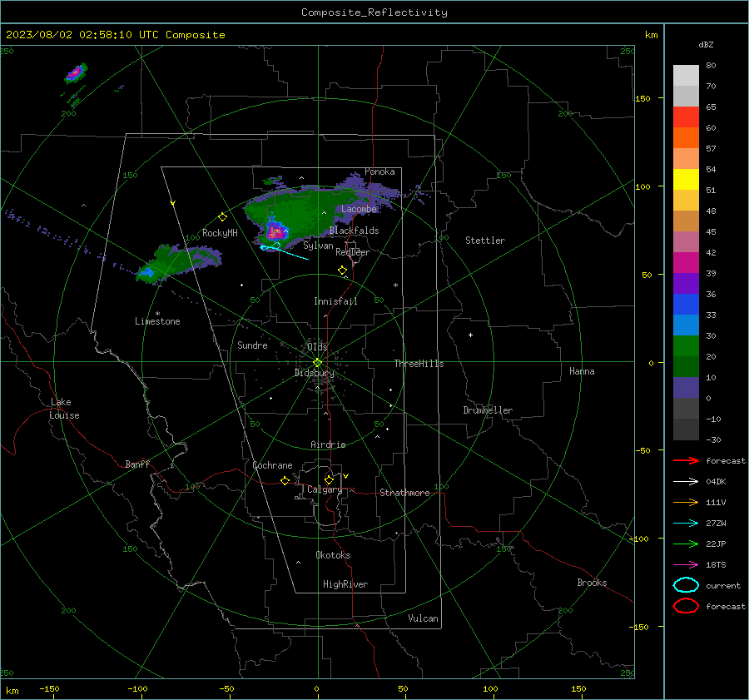Click the yellow swatch between 54 and 51
Image resolution: width=749 pixels, height=700 pixels.
(686, 179)
